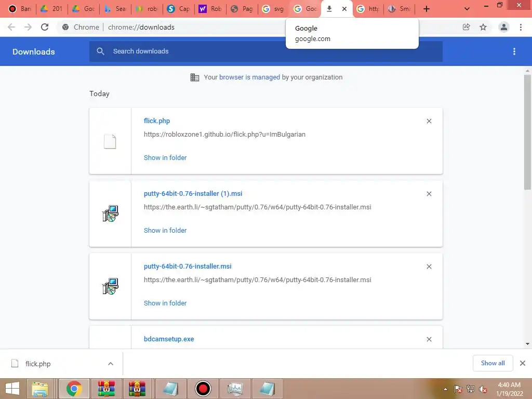This screenshot has width=532, height=399.
Task: Open the Windows Start menu
Action: pos(12,389)
